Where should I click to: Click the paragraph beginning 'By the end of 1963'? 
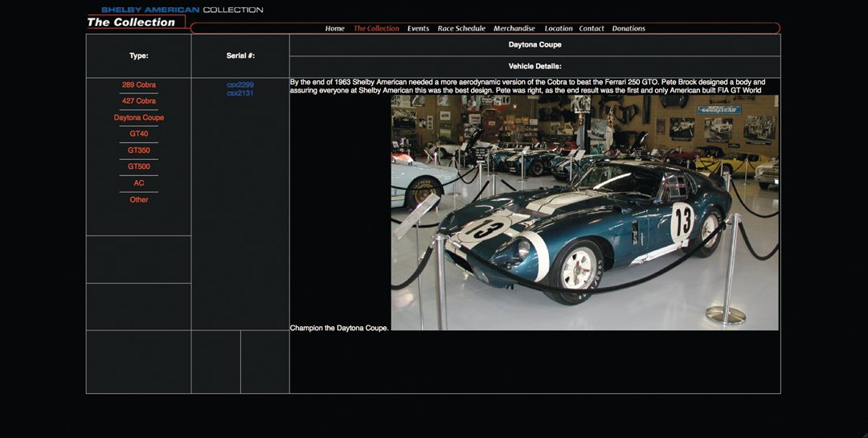tap(527, 86)
